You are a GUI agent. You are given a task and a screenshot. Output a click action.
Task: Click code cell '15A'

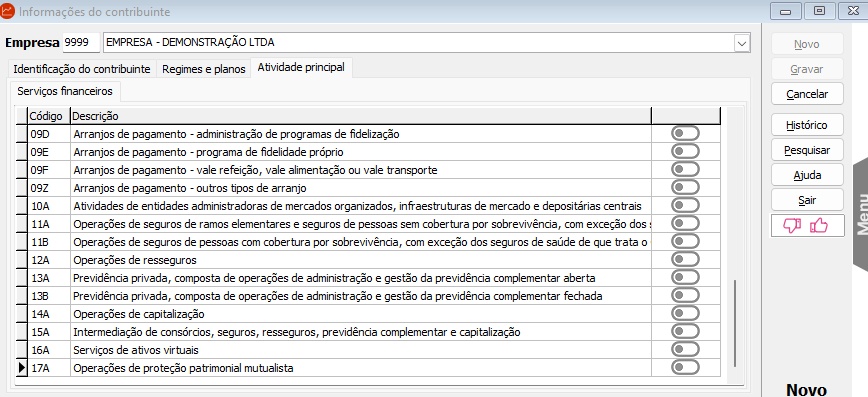(x=49, y=332)
